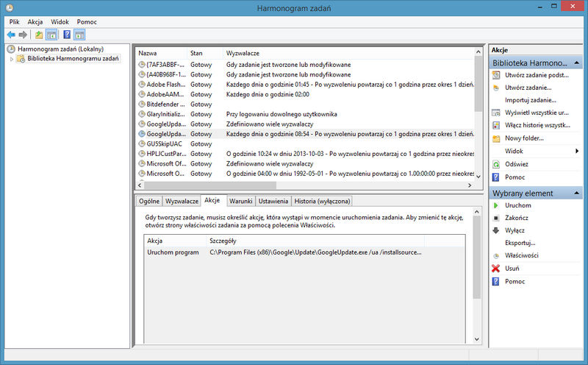Open the Widok menu in menu bar
This screenshot has width=588, height=365.
[x=60, y=22]
